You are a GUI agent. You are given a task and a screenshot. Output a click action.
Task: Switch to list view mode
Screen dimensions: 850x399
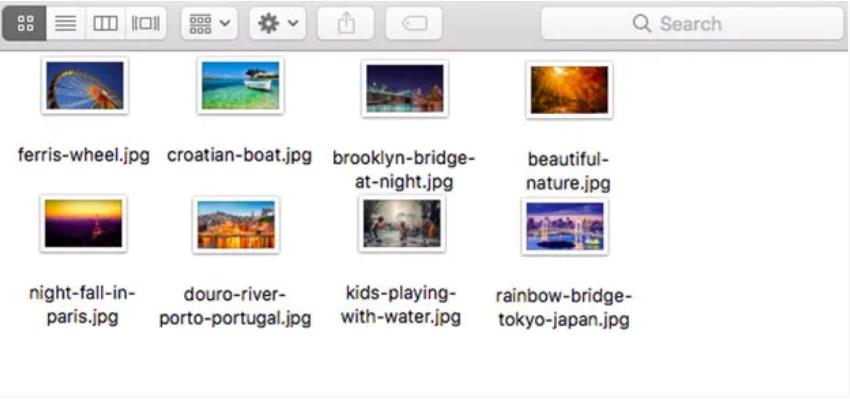[66, 23]
